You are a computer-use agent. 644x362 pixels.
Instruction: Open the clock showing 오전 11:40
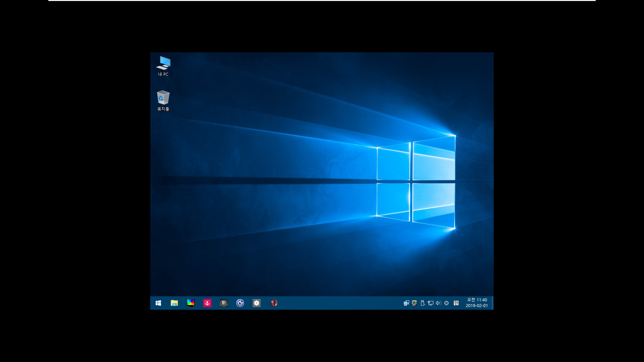pos(477,303)
